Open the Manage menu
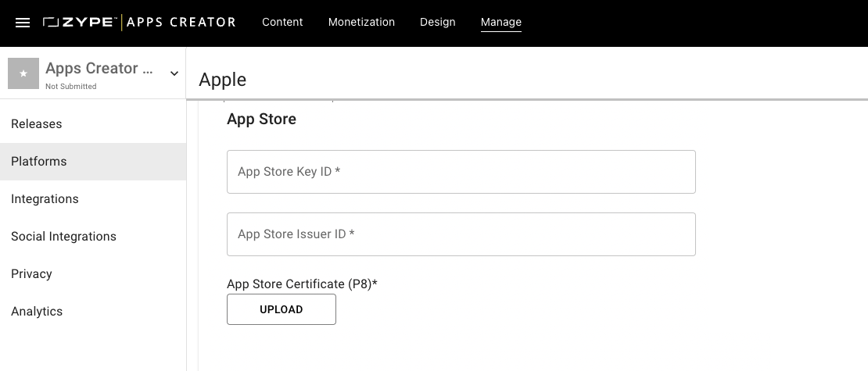 click(x=501, y=22)
